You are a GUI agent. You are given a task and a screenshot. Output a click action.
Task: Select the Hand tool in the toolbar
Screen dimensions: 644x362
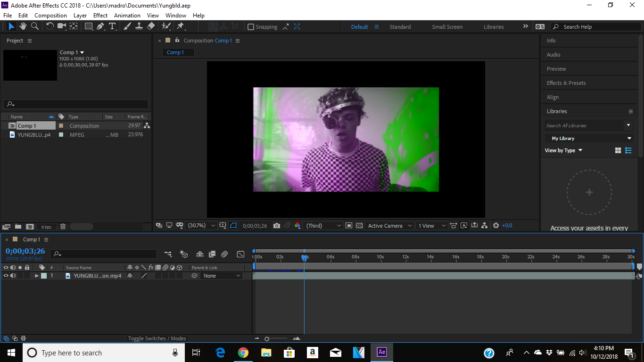(22, 26)
